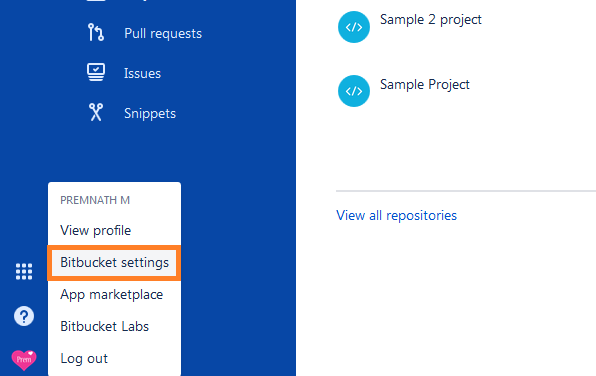Open Pull requests from the sidebar
This screenshot has height=376, width=596.
click(x=163, y=33)
